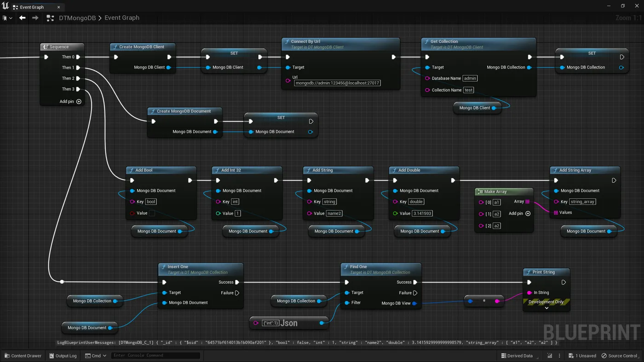644x362 pixels.
Task: Click SET Mongo DB Document output pin
Action: (x=310, y=132)
